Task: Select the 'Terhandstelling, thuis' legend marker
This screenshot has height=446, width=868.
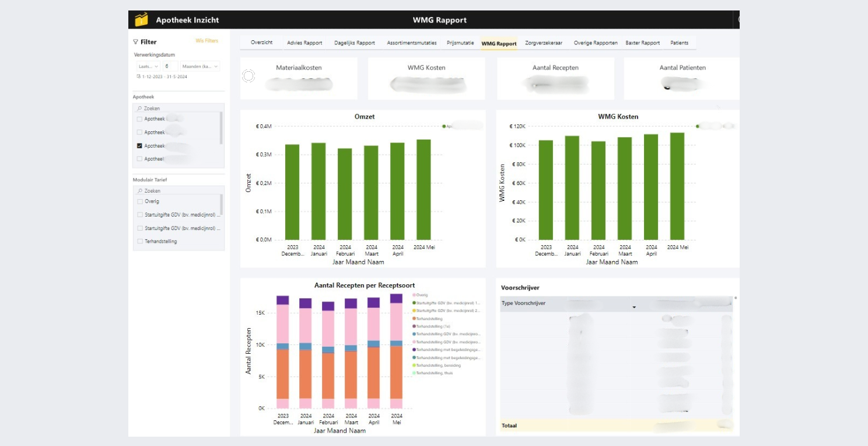Action: [414, 373]
